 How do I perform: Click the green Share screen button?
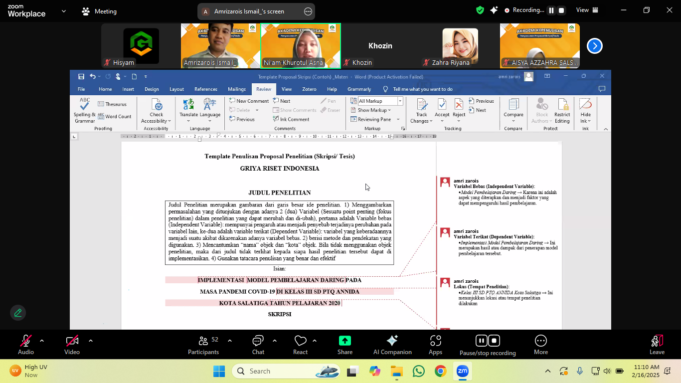[x=345, y=345]
